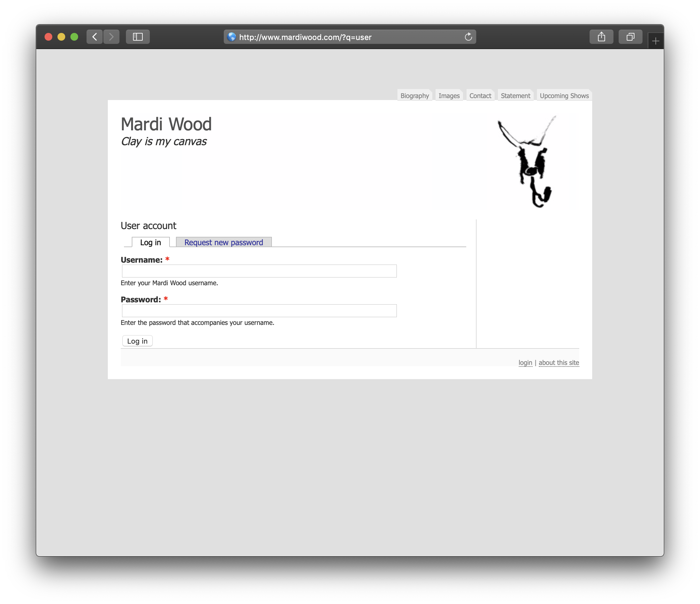Go to the Mardi Wood site title
700x604 pixels.
(x=166, y=124)
